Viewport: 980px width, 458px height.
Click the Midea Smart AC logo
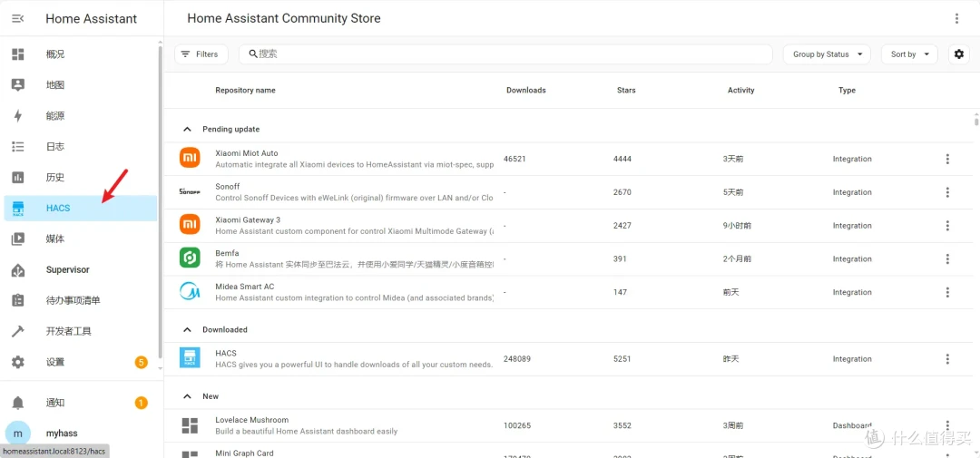(x=190, y=292)
